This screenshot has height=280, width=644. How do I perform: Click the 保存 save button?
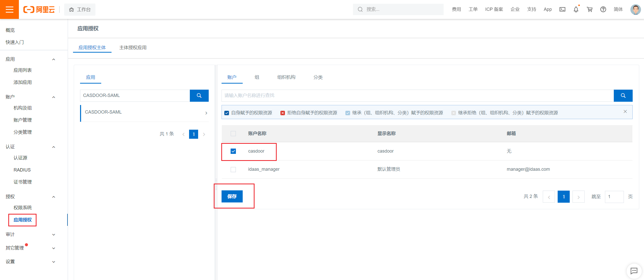pos(232,196)
